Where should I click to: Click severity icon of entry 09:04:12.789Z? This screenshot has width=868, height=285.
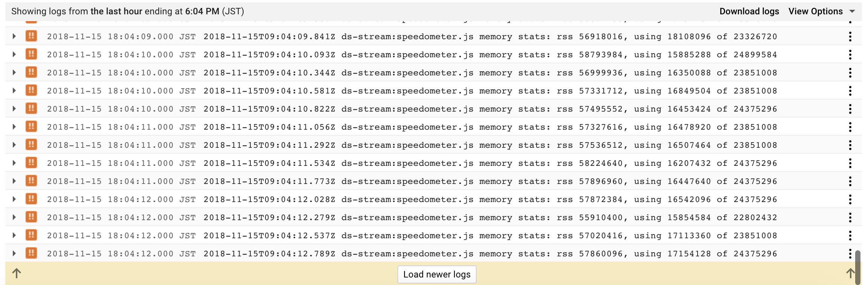coord(31,253)
